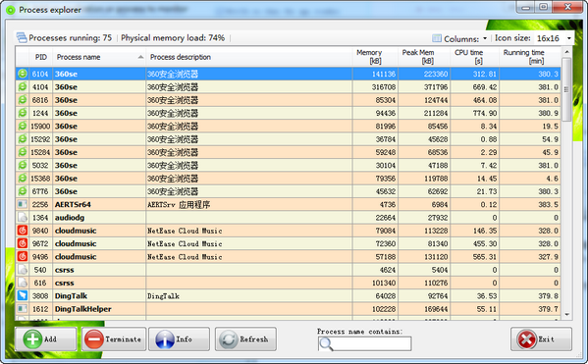Screen dimensions: 588x364
Task: Sort by Process description column header
Action: (x=249, y=57)
